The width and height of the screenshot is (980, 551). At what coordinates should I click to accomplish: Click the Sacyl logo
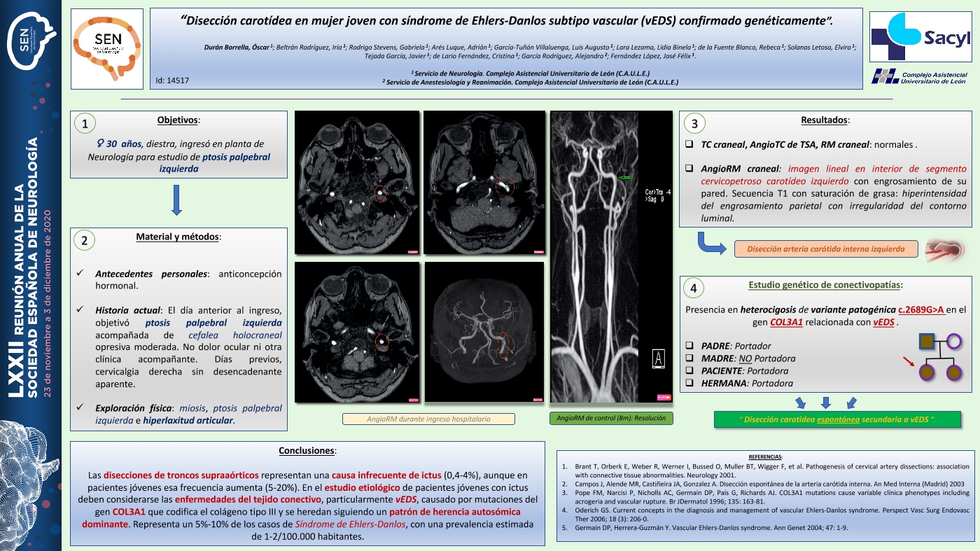920,36
